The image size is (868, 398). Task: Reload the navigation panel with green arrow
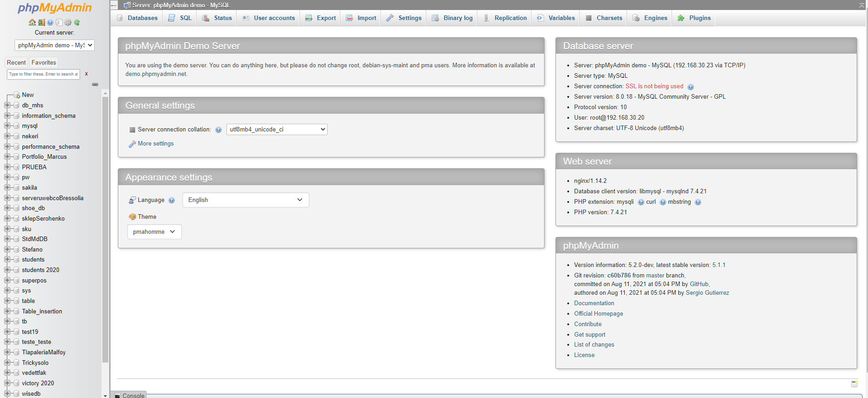pyautogui.click(x=77, y=22)
